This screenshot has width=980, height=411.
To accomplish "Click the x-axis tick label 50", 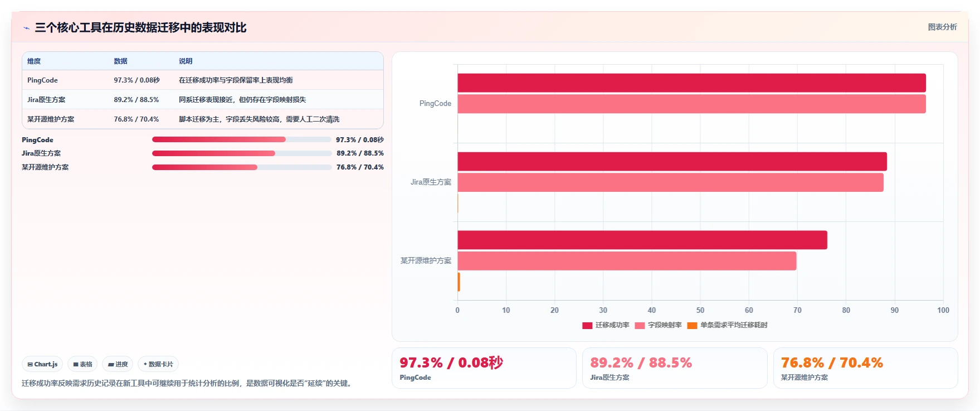I will (x=700, y=311).
